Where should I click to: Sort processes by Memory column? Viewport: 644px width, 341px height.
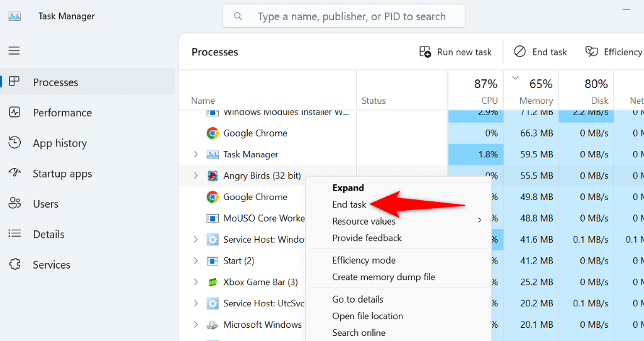(536, 92)
